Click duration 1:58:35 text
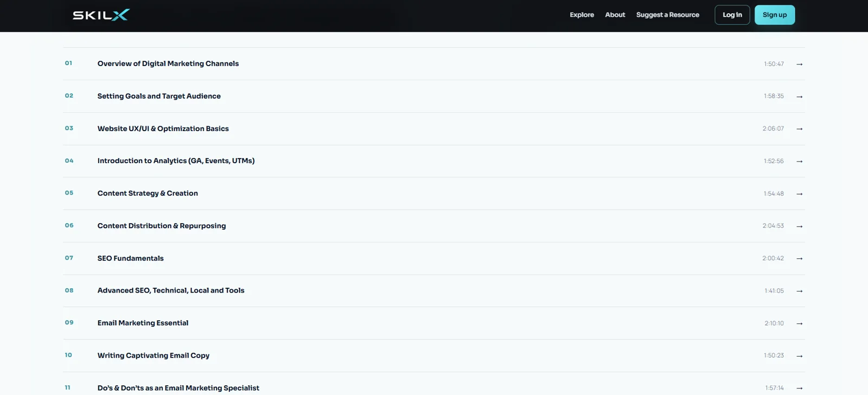This screenshot has width=868, height=395. pyautogui.click(x=774, y=96)
